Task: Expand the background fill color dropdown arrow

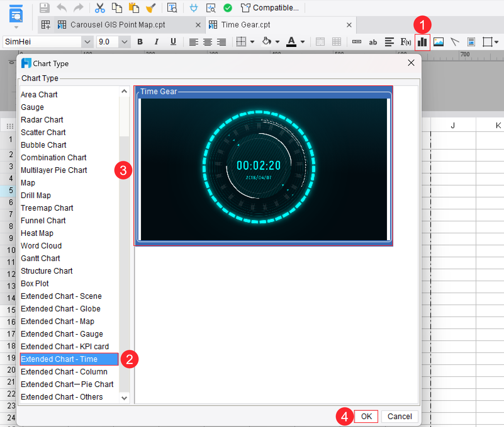Action: click(277, 42)
